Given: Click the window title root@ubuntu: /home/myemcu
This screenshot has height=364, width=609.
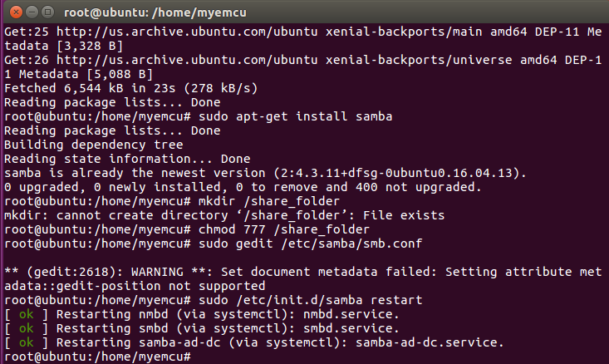Looking at the screenshot, I should 155,12.
